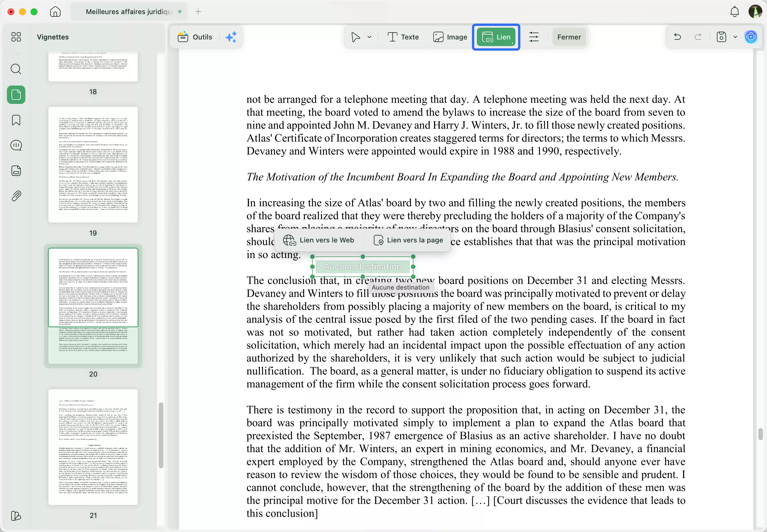Choose Lien vers la page option
This screenshot has height=532, width=767.
click(408, 240)
